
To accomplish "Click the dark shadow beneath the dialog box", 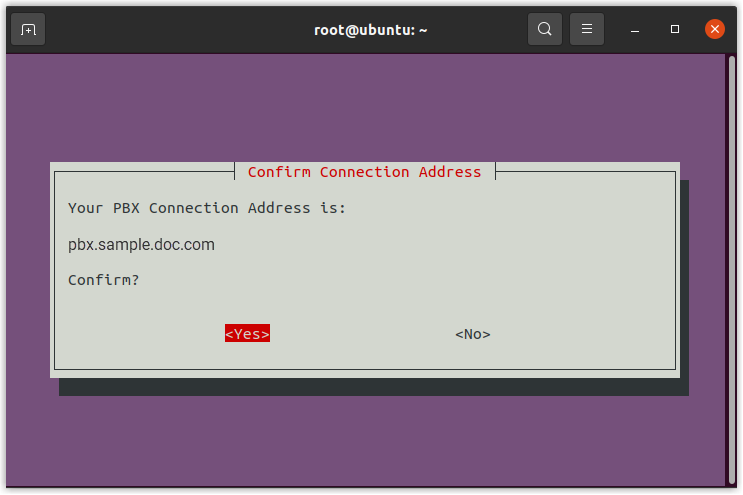I will click(370, 387).
